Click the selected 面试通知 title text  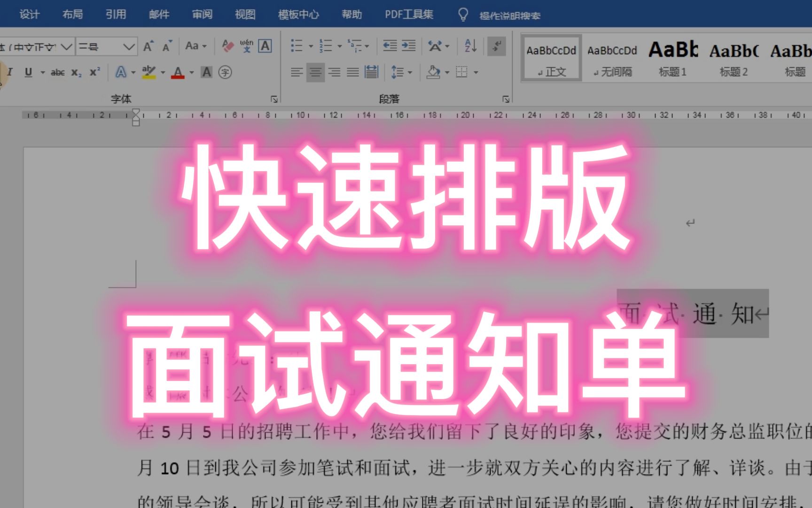coord(693,313)
